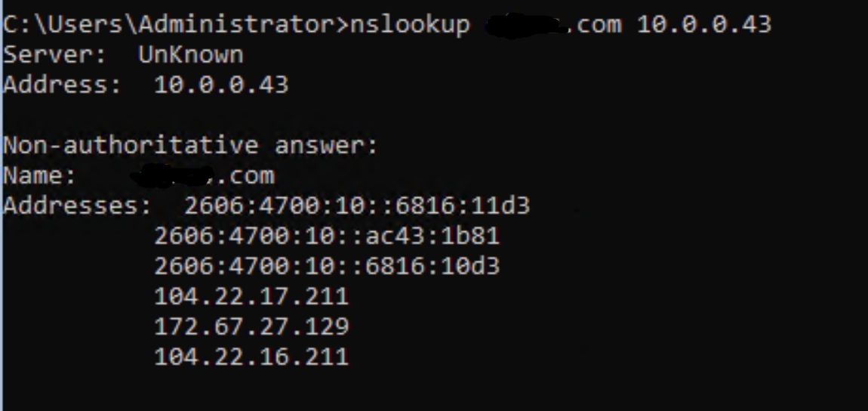The width and height of the screenshot is (868, 411).
Task: Click the IPv4 address 172.67.27.129
Action: (x=251, y=326)
